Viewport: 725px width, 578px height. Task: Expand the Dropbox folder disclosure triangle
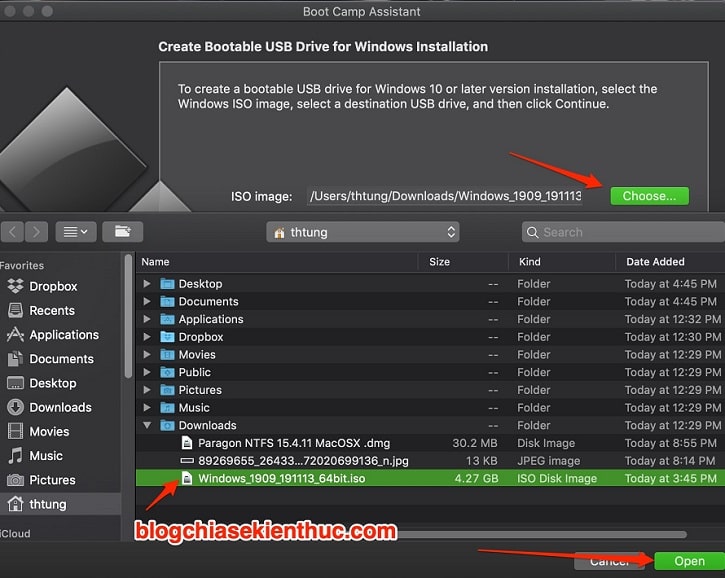click(147, 337)
